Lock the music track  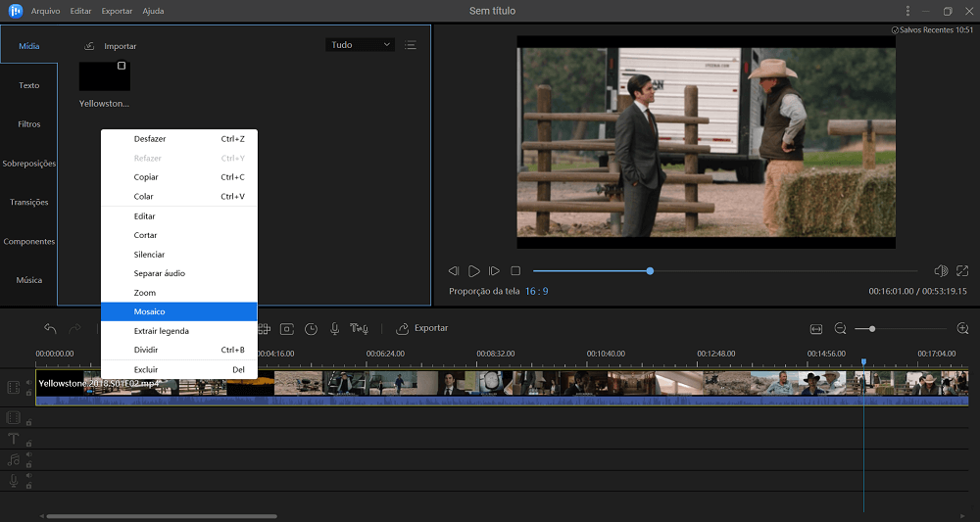[28, 464]
